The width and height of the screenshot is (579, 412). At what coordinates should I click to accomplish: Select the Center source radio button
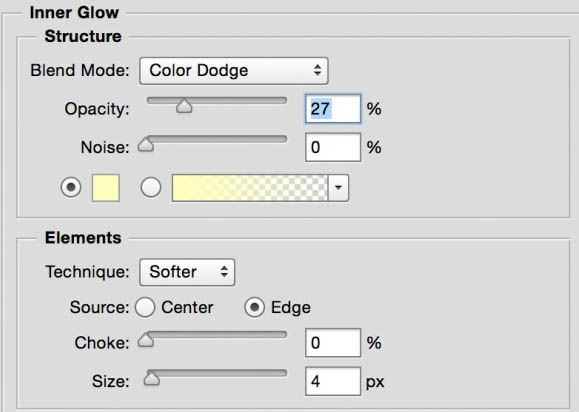(x=145, y=307)
